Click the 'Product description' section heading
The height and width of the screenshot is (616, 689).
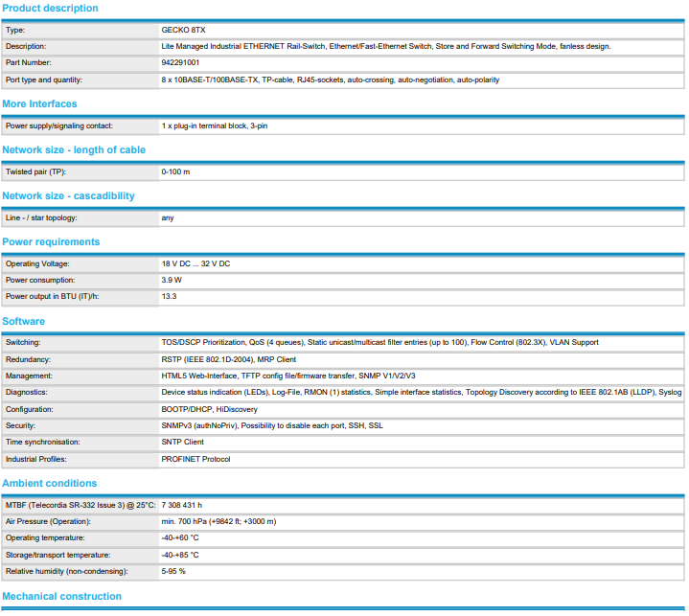tap(50, 9)
